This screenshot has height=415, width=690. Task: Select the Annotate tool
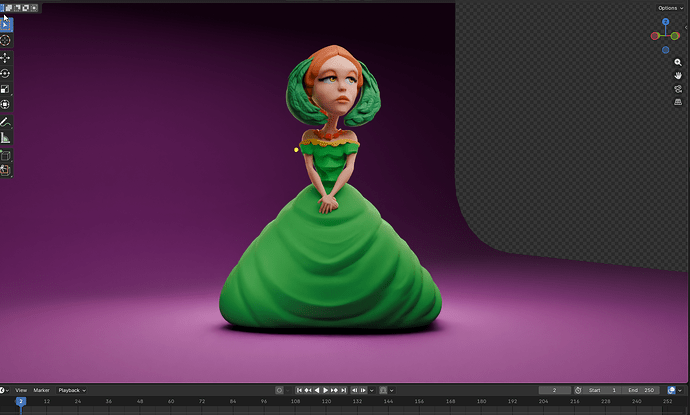click(x=5, y=122)
